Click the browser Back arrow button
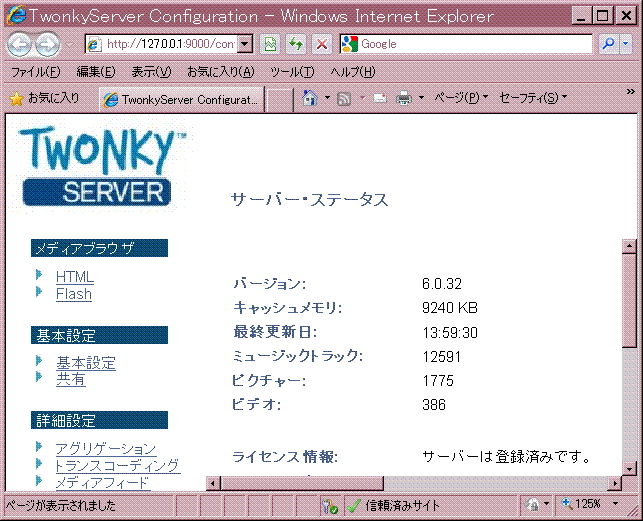643x521 pixels. point(20,44)
